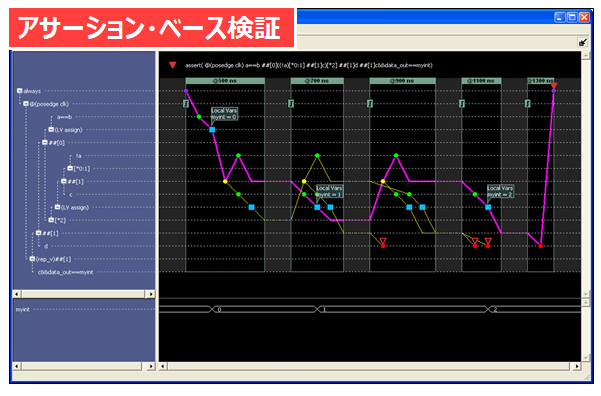Click the cyan square below Local Vars myint = 0
The width and height of the screenshot is (601, 396).
(212, 130)
